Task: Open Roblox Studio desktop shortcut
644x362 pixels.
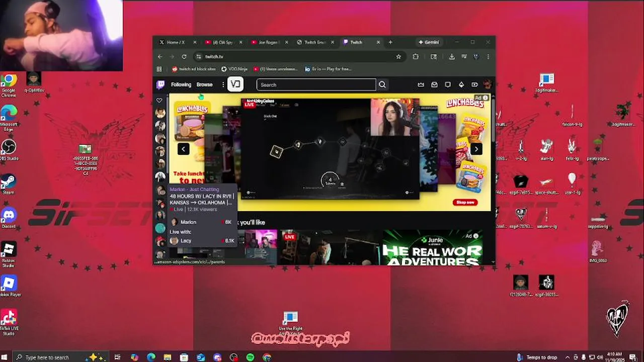Action: [9, 254]
